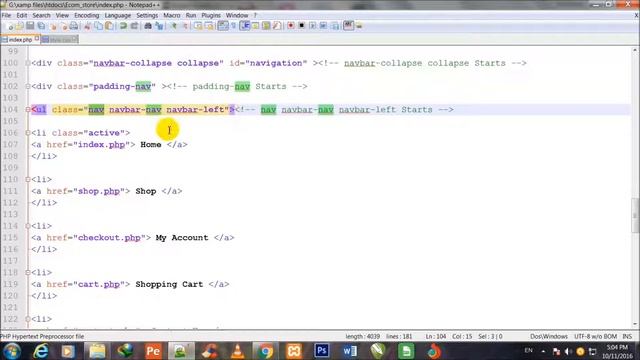Toggle the Indent Guide toolbar icon
Screen dimensions: 640x360
[245, 26]
